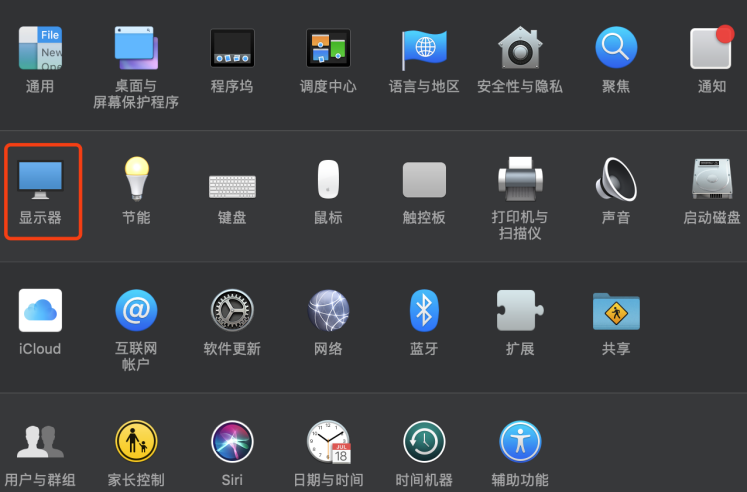Viewport: 747px width, 492px height.
Task: Open the 键盘 (Keyboard) preferences
Action: point(232,186)
